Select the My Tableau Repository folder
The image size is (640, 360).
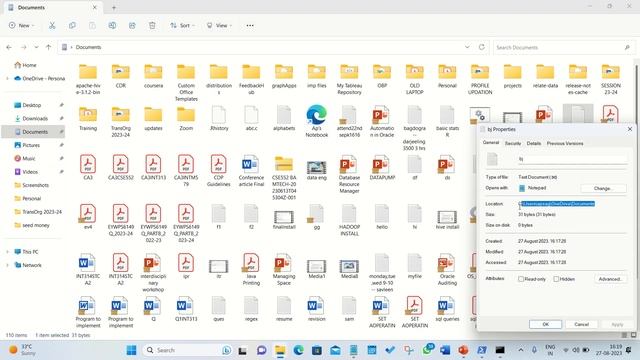point(349,80)
